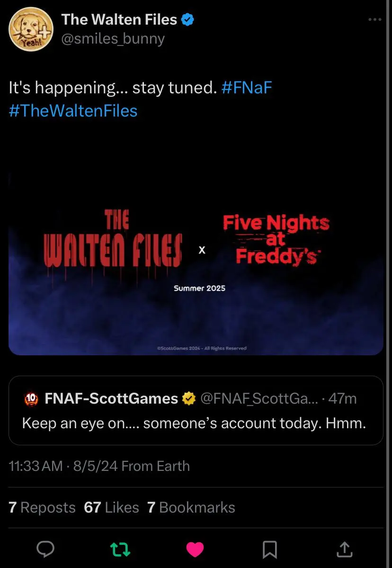The height and width of the screenshot is (568, 392).
Task: Unlike the post with the heart
Action: (195, 549)
